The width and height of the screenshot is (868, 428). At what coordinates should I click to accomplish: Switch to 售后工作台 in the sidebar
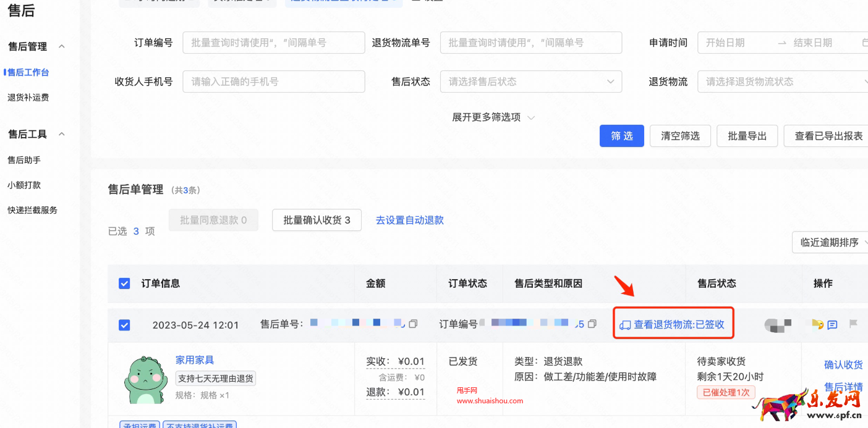27,72
